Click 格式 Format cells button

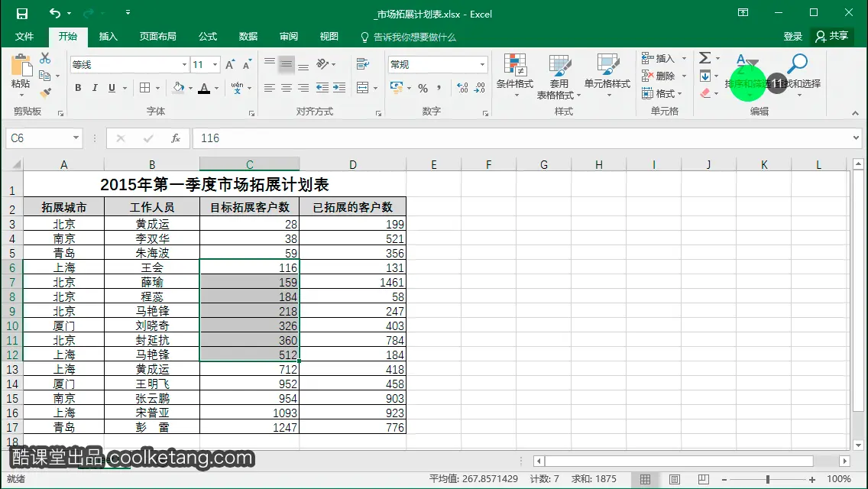(x=662, y=93)
